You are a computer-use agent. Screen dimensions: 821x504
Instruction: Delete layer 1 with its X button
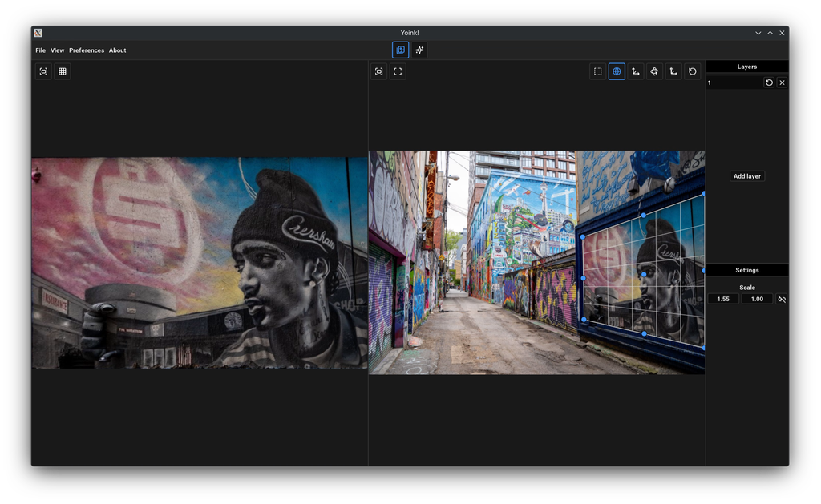coord(782,82)
